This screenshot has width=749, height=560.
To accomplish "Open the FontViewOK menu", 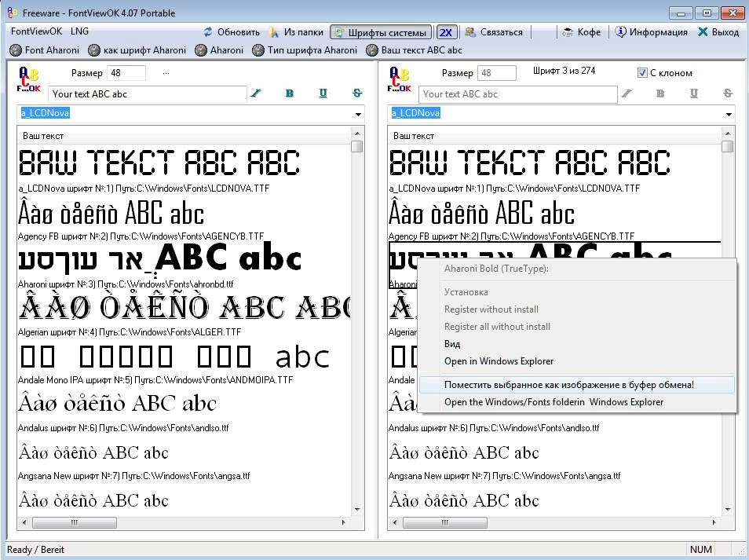I will (36, 31).
